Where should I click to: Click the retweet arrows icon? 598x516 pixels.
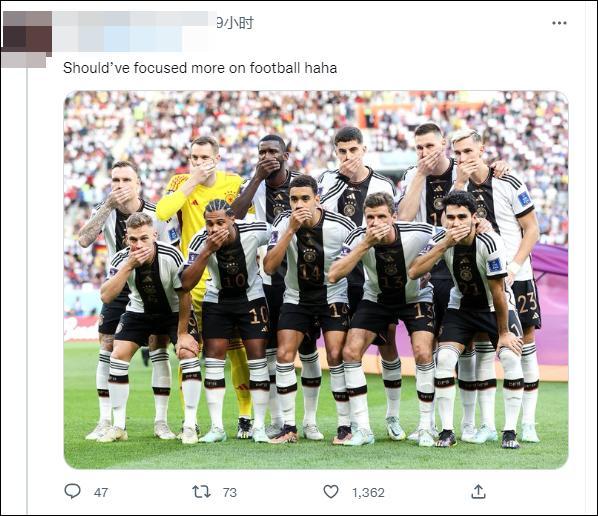(201, 492)
